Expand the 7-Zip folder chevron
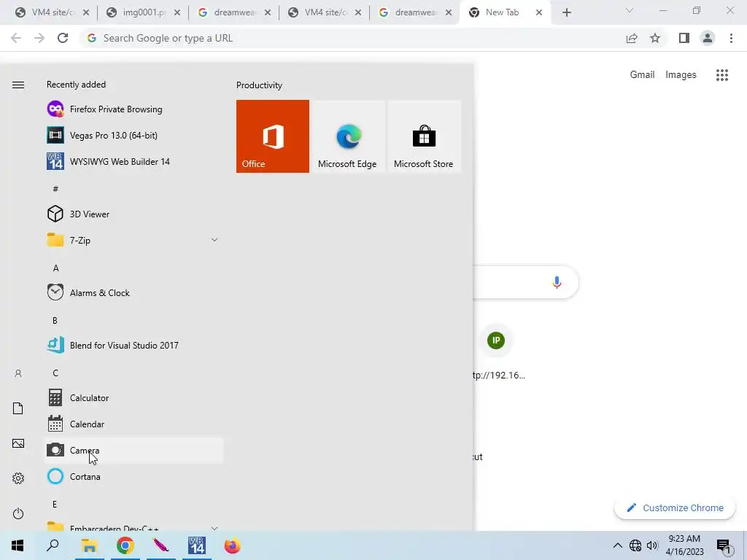The height and width of the screenshot is (560, 747). pos(214,240)
